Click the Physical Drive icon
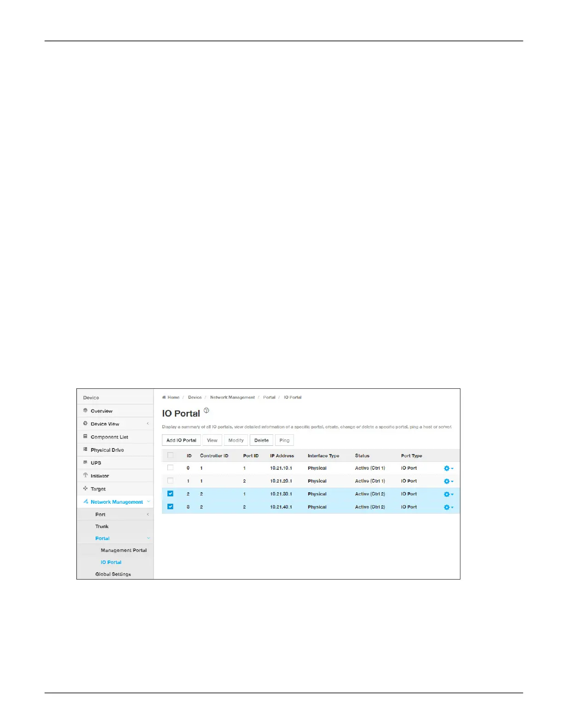The height and width of the screenshot is (728, 563). (x=85, y=449)
